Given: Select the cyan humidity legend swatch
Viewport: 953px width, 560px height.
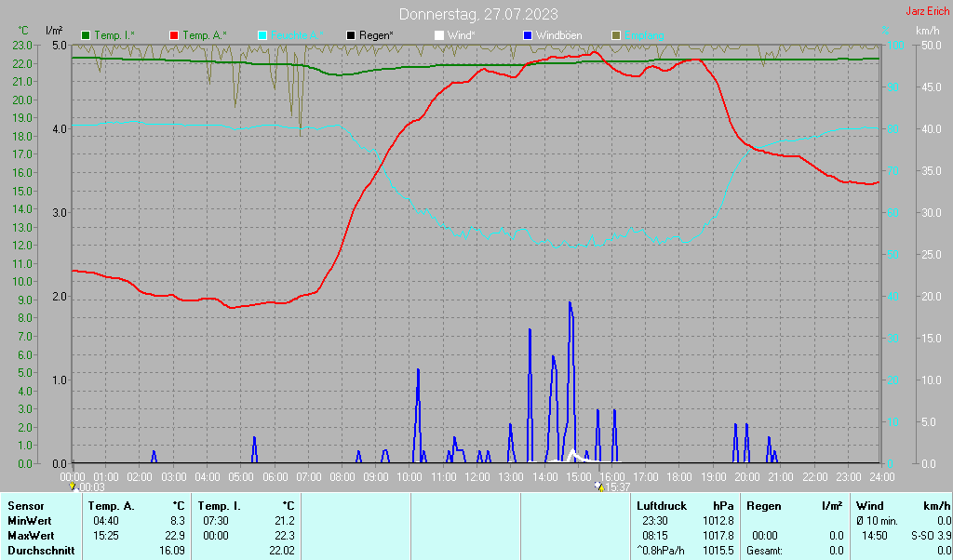Looking at the screenshot, I should pyautogui.click(x=262, y=35).
